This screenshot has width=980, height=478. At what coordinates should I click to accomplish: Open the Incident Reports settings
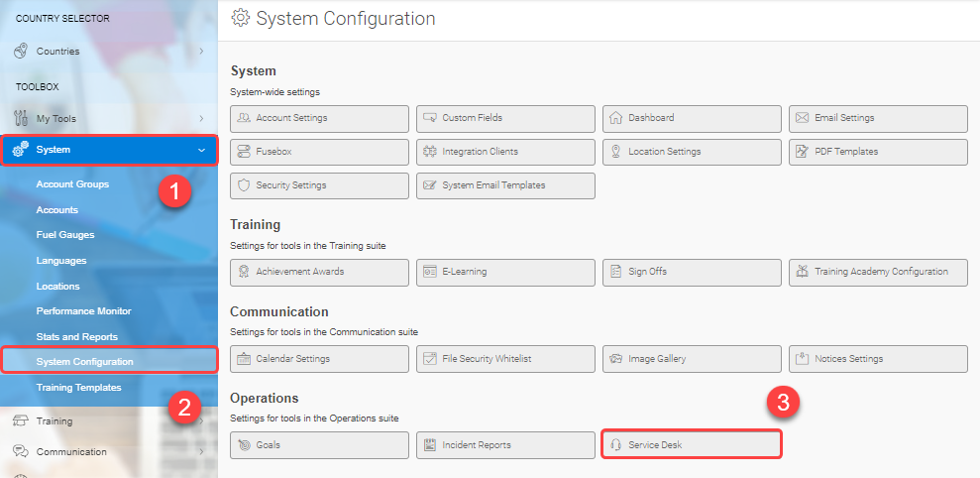click(x=505, y=445)
